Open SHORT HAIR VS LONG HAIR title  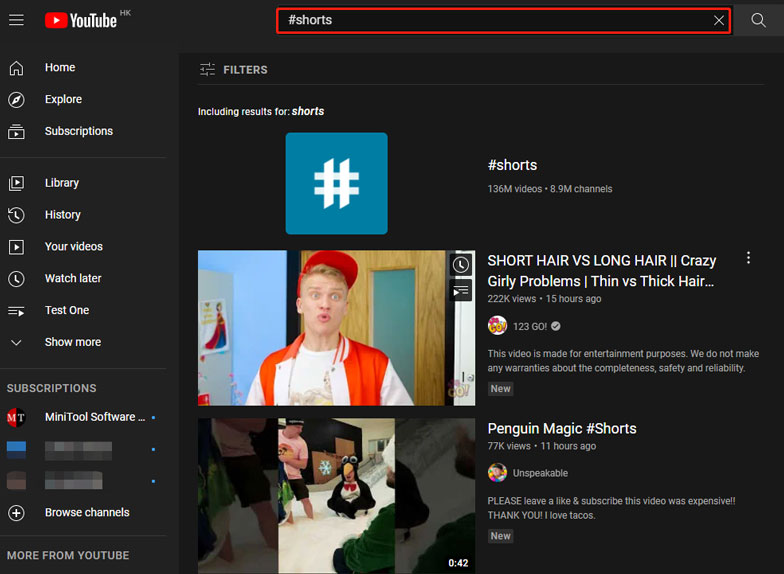(x=602, y=271)
